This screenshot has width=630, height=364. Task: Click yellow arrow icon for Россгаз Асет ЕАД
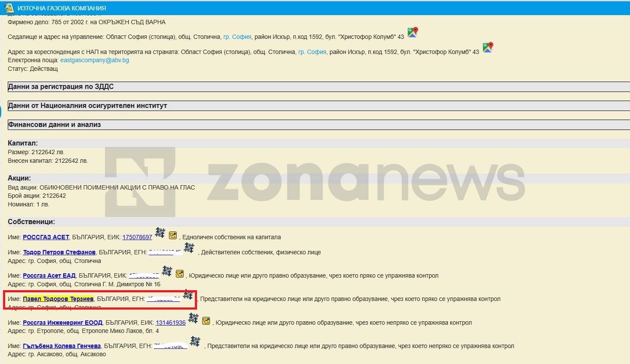(180, 274)
